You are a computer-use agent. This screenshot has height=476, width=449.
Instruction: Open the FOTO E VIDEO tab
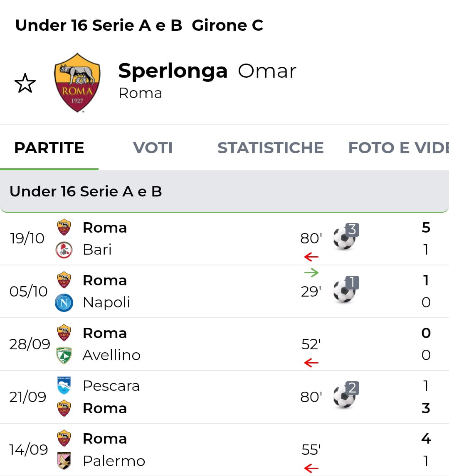click(x=398, y=148)
